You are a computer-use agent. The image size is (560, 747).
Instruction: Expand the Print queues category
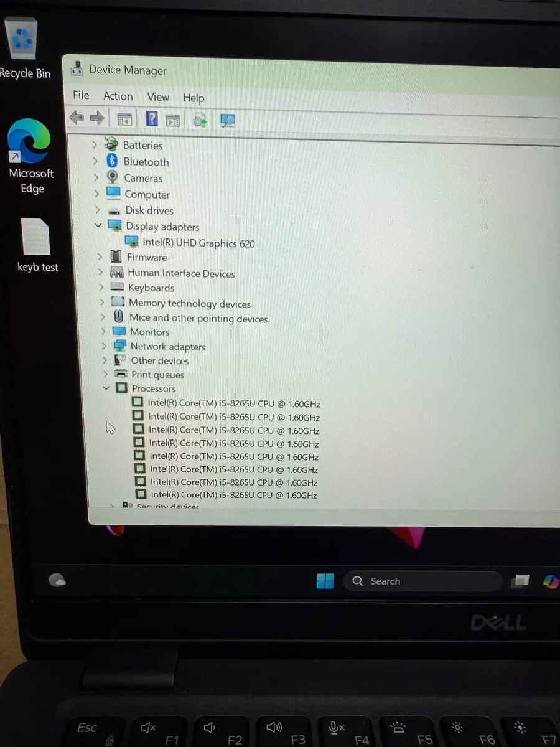click(x=106, y=374)
